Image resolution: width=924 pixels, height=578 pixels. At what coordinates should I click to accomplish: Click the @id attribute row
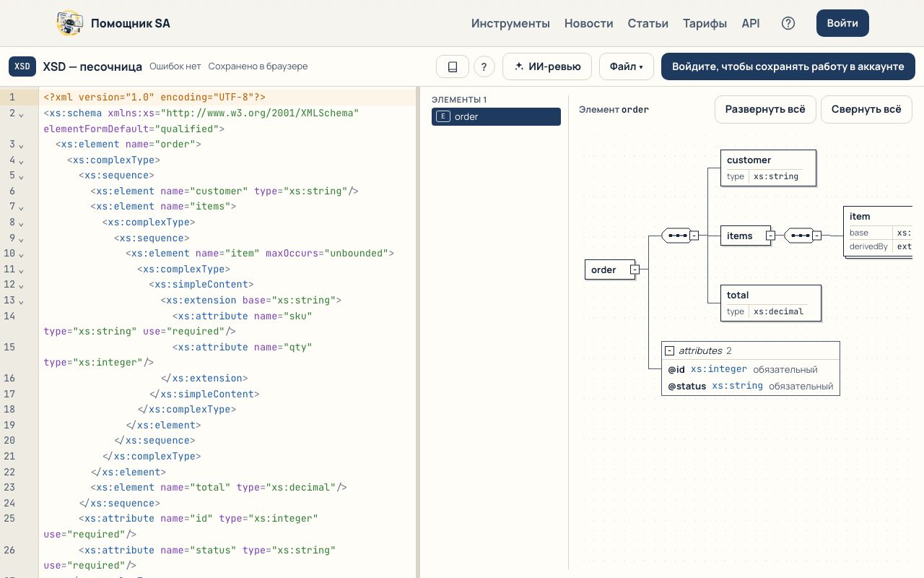(751, 369)
